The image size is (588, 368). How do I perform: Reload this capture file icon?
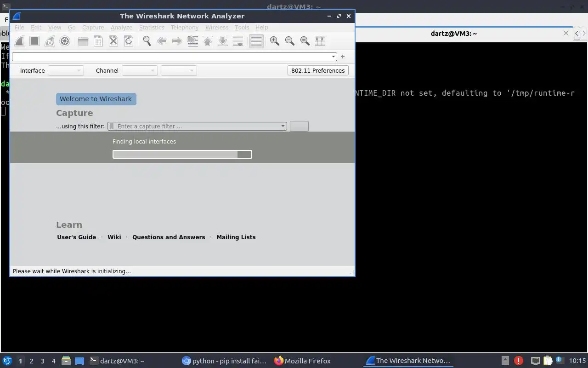[x=129, y=41]
